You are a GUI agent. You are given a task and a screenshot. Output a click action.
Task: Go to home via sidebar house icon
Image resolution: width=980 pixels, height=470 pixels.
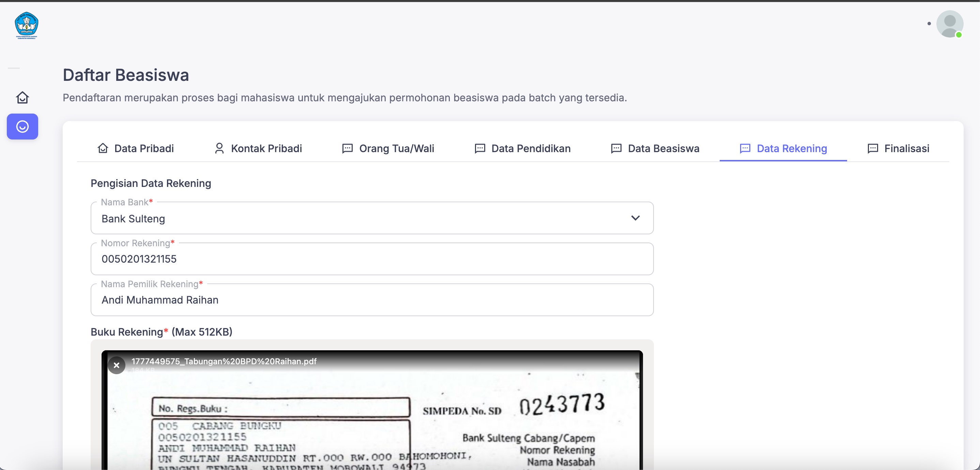tap(22, 98)
